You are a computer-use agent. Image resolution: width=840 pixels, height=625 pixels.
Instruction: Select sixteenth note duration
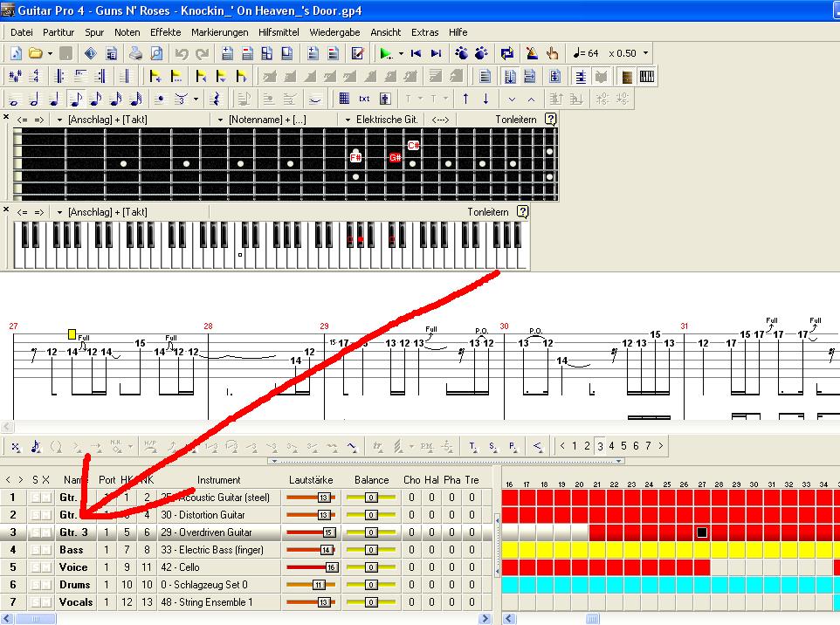click(96, 100)
